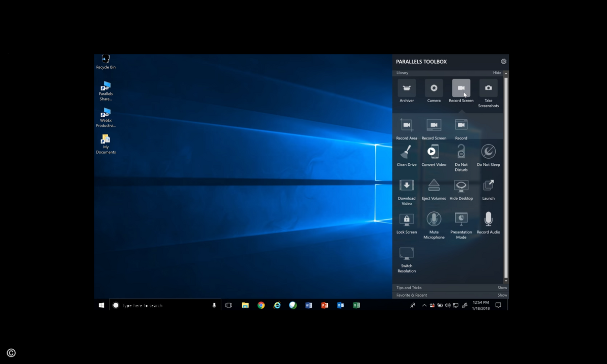Hide the Library section
The image size is (607, 364).
497,73
